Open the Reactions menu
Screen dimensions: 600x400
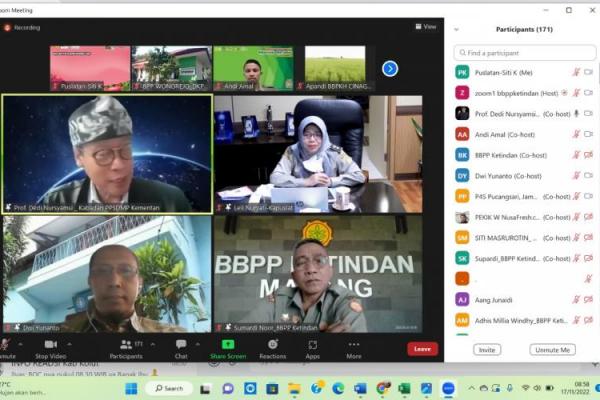coord(272,349)
